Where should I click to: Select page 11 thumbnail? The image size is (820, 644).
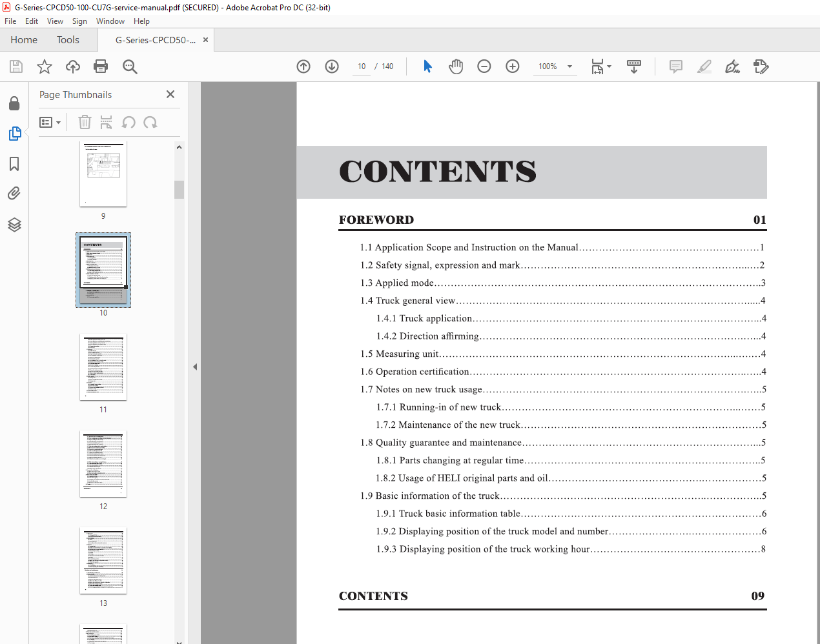(103, 367)
